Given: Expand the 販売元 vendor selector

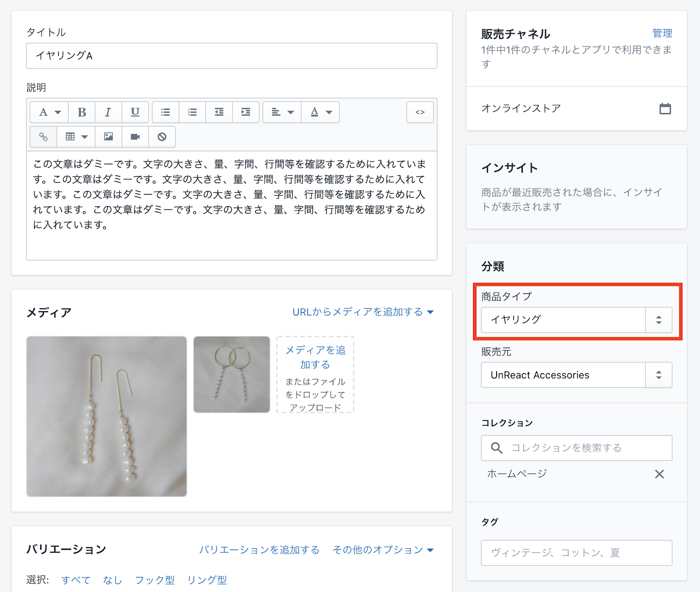Looking at the screenshot, I should tap(576, 375).
